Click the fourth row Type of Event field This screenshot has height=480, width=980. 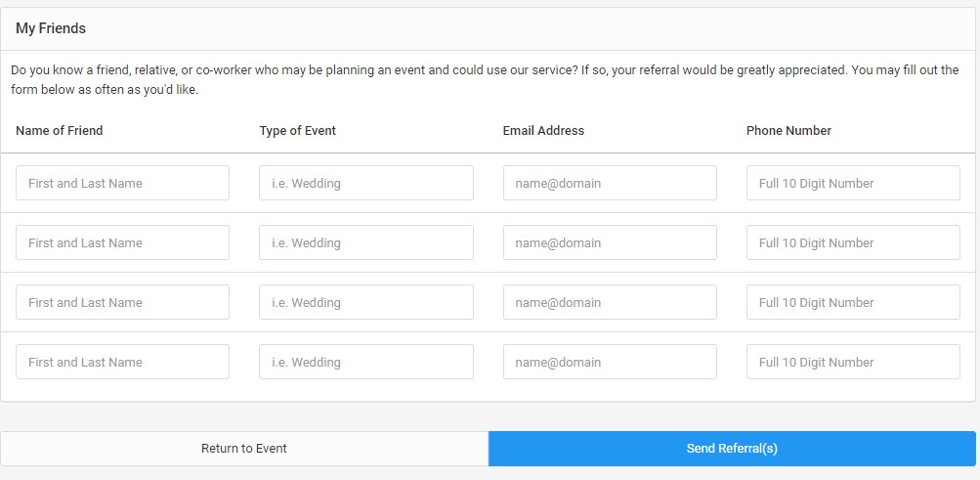point(365,362)
